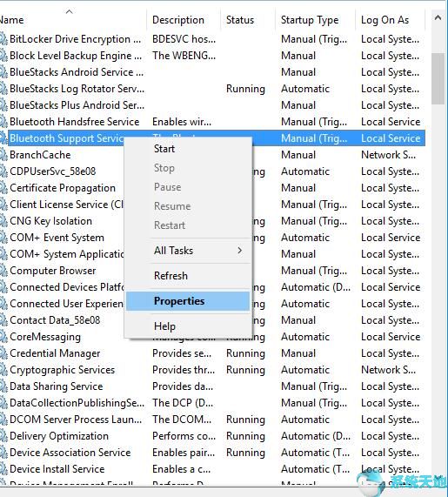The width and height of the screenshot is (448, 497).
Task: Click the BranchCache service gear icon
Action: tap(3, 155)
